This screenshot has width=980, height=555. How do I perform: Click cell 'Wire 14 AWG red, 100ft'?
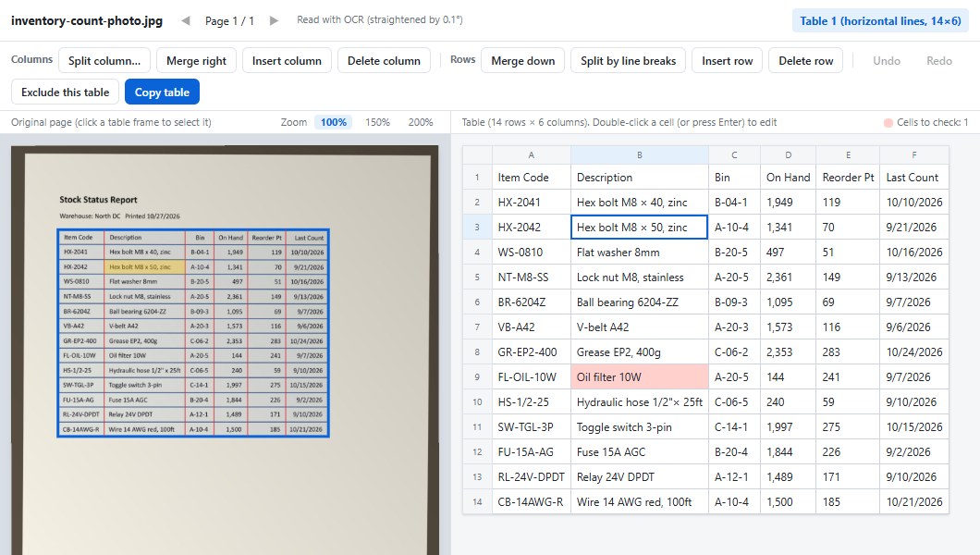(640, 502)
